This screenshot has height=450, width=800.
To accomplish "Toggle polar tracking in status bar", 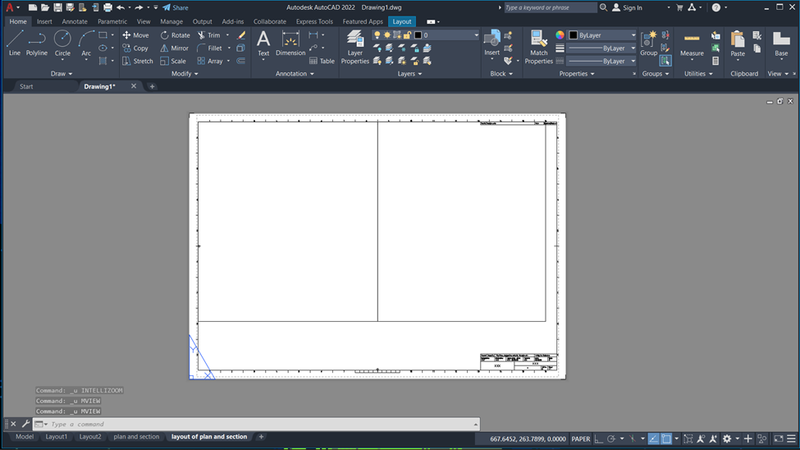I will coord(611,439).
